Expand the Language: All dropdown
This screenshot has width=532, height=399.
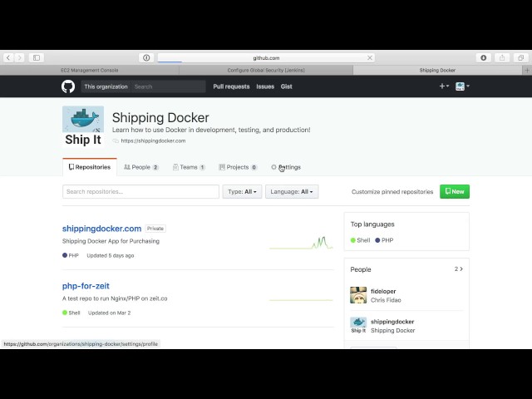click(292, 192)
